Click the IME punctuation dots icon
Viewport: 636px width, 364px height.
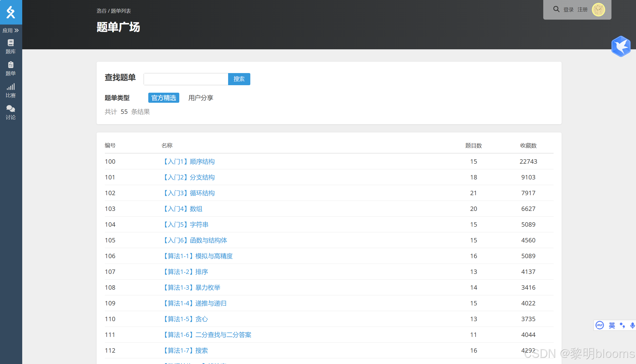pos(622,325)
